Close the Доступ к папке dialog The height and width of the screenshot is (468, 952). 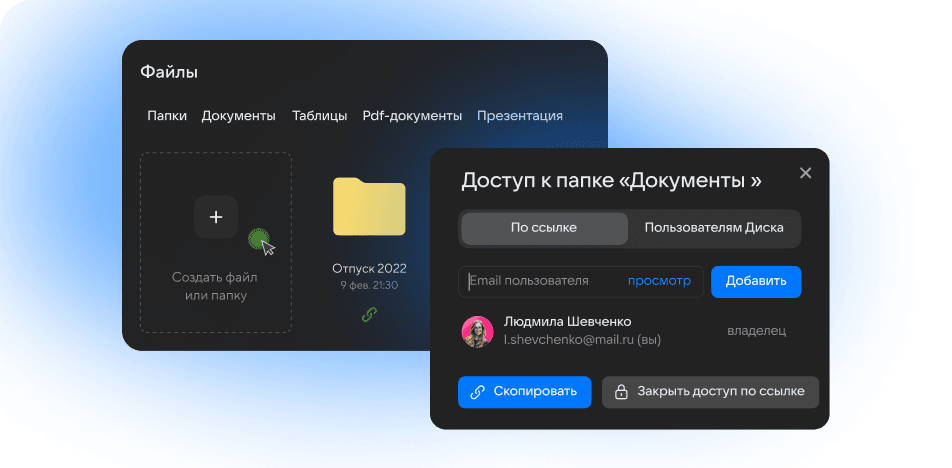[x=806, y=173]
